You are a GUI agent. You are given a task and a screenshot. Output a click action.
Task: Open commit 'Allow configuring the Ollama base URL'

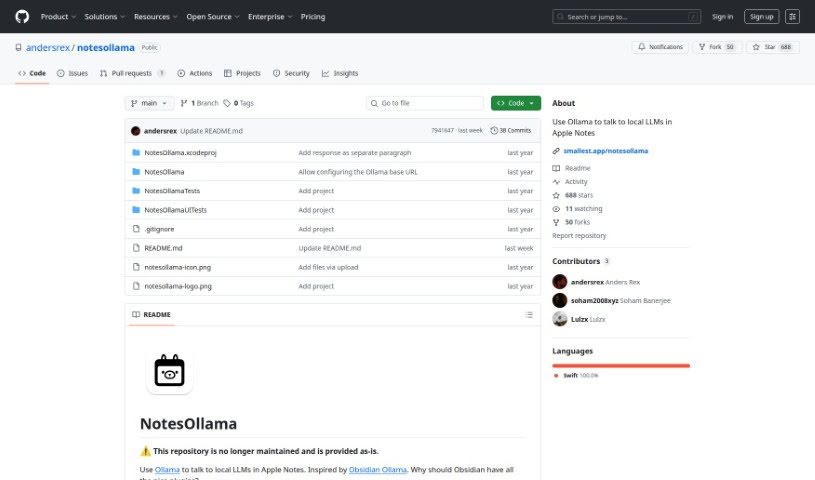click(358, 172)
